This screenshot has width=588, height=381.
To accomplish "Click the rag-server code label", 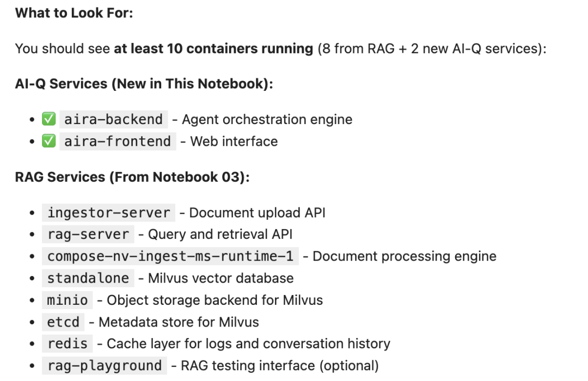I will coord(88,234).
